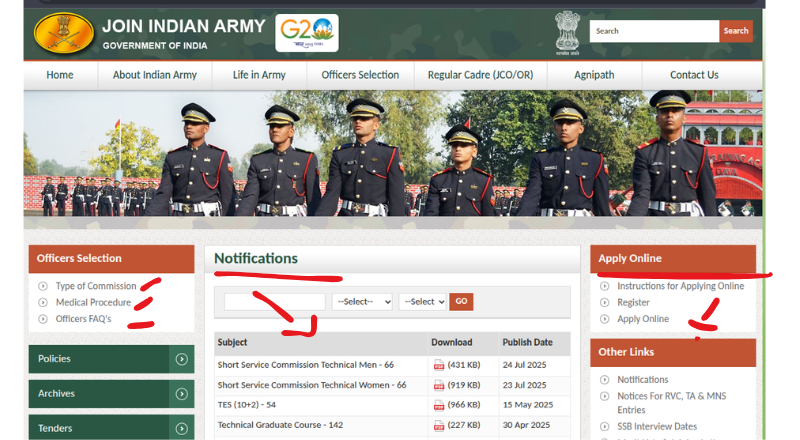Click the Indian Army emblem logo

(x=64, y=32)
